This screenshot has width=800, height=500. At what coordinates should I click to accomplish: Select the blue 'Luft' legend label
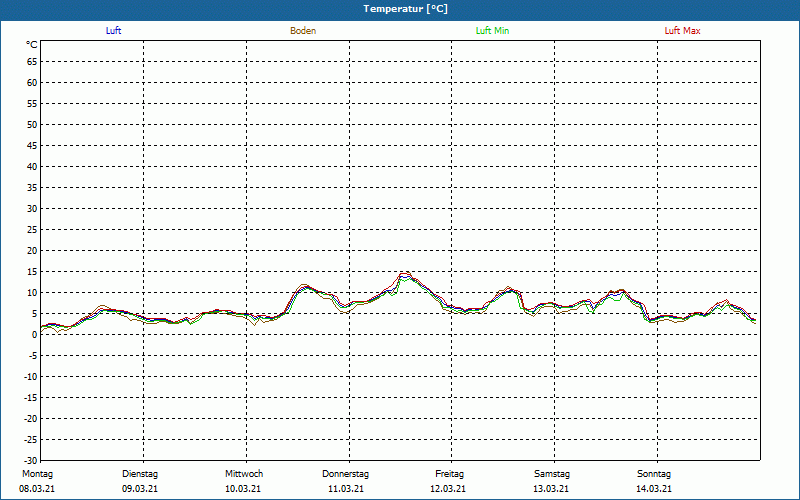click(x=113, y=31)
